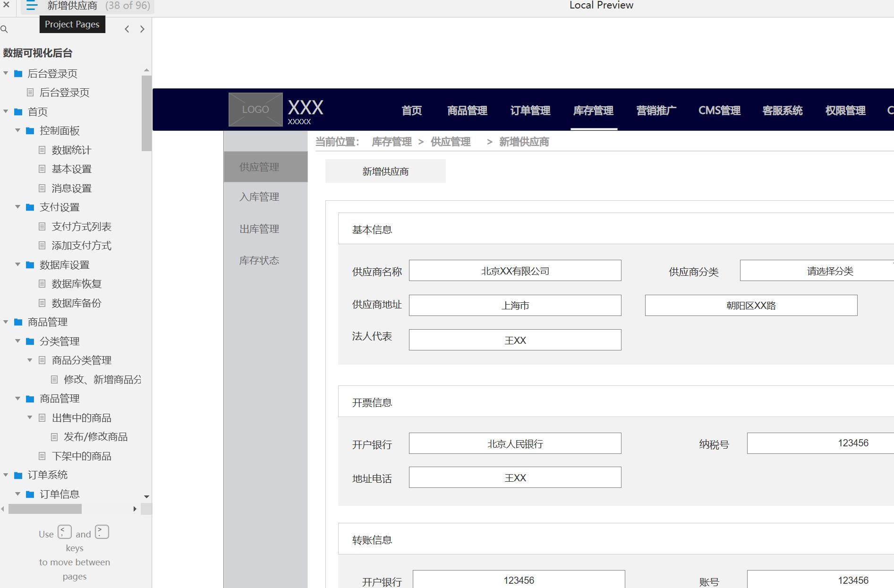Focus the 法人代表 input field
This screenshot has width=894, height=588.
tap(515, 340)
